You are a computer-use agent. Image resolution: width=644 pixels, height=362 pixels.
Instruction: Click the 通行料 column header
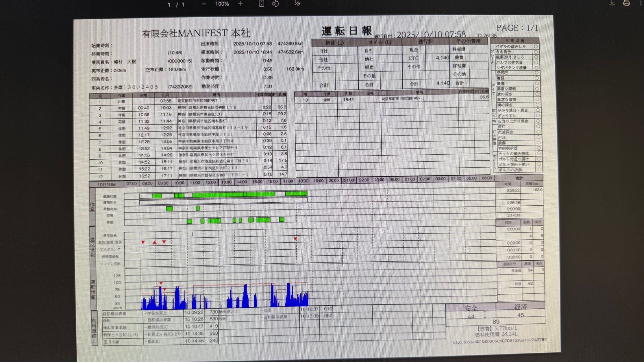pos(425,41)
